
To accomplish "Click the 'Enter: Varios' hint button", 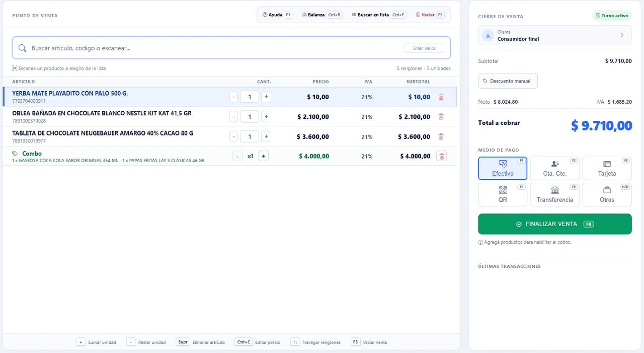I will tap(424, 48).
